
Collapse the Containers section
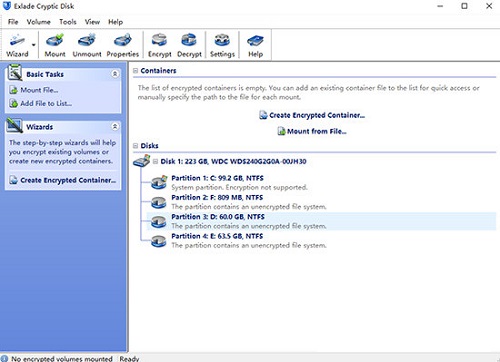pyautogui.click(x=136, y=71)
